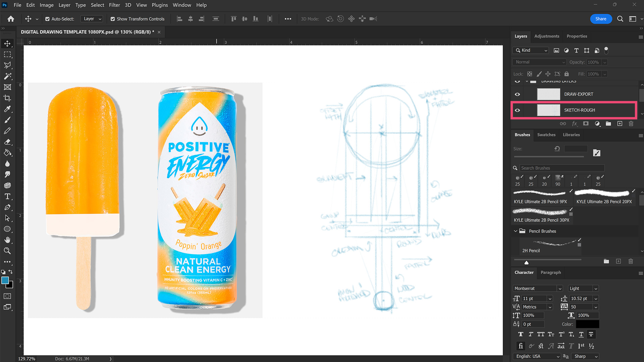Select the Zoom tool
644x362 pixels.
tap(7, 251)
